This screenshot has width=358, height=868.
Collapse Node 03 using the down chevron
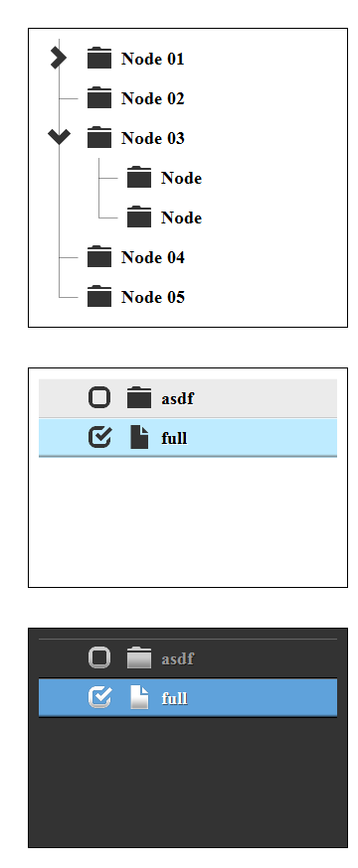pyautogui.click(x=59, y=137)
